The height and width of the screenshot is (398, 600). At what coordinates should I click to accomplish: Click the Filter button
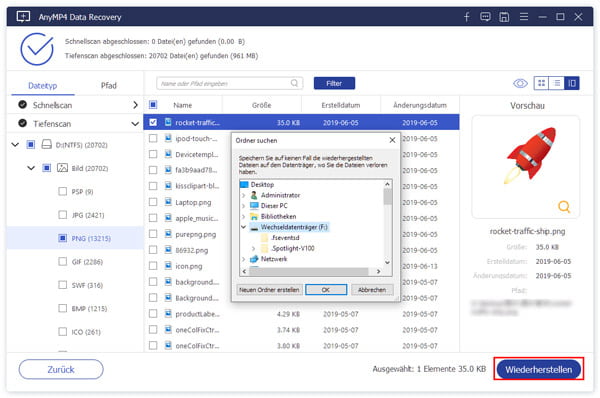click(334, 83)
